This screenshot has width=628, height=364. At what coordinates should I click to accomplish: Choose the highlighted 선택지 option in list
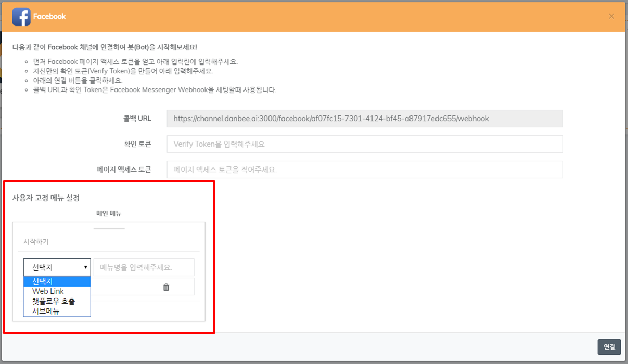click(57, 281)
